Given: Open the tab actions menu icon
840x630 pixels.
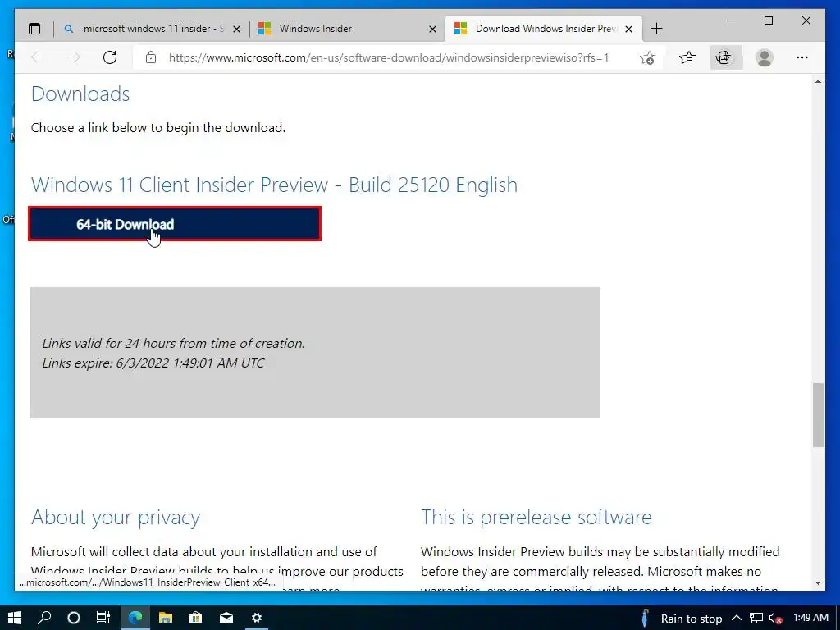Looking at the screenshot, I should coord(34,29).
